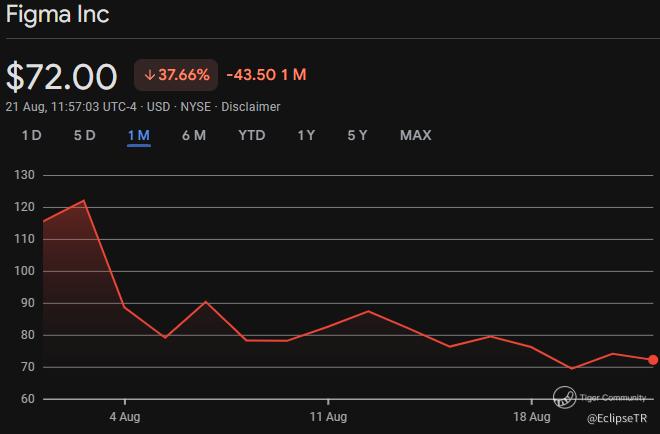Image resolution: width=660 pixels, height=434 pixels.
Task: Switch to the YTD time range
Action: 252,136
